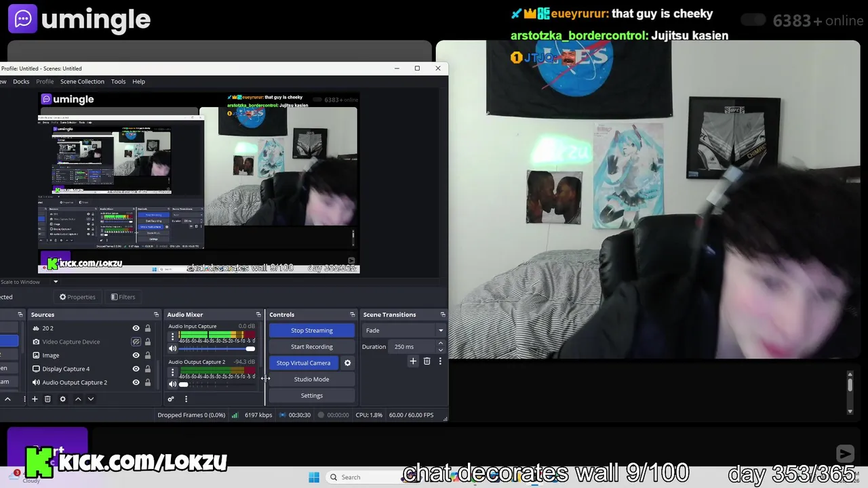Open Audio Mixer bottom three-dot menu
The height and width of the screenshot is (488, 868).
point(186,399)
